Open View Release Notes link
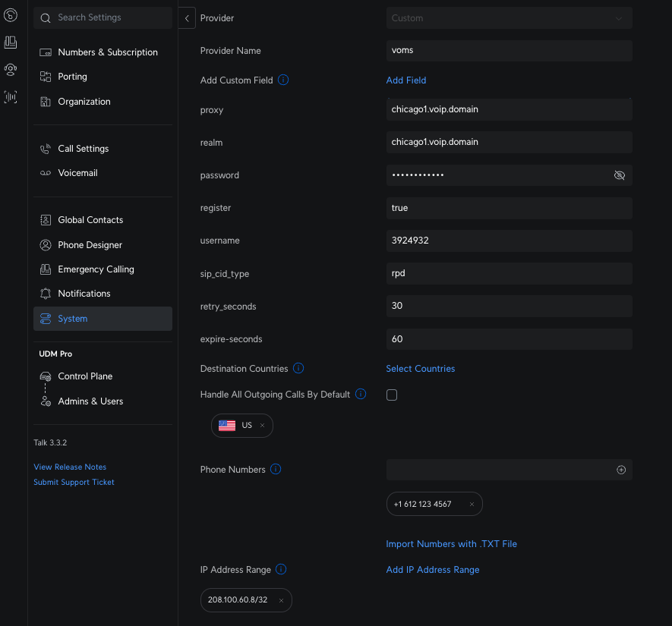The height and width of the screenshot is (626, 672). click(x=70, y=467)
